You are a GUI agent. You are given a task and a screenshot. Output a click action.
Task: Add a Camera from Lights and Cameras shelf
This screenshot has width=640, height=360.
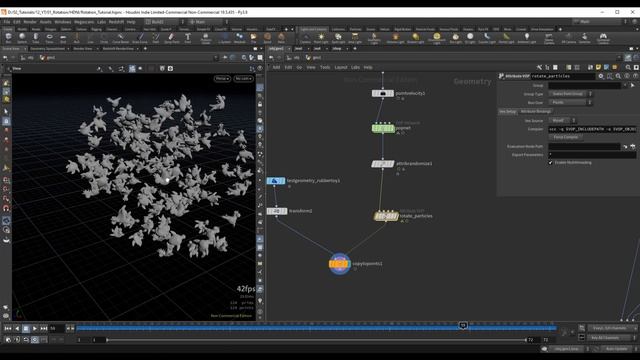tap(305, 38)
